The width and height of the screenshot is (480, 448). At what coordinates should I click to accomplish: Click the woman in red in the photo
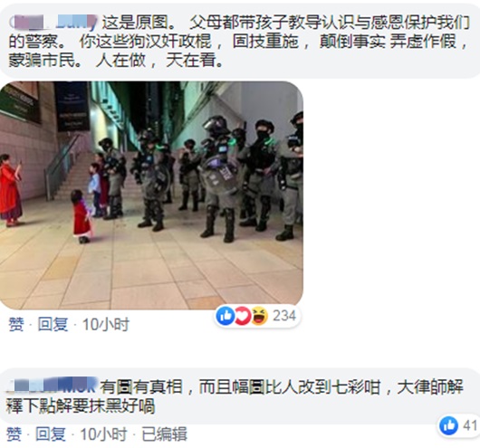[x=10, y=190]
